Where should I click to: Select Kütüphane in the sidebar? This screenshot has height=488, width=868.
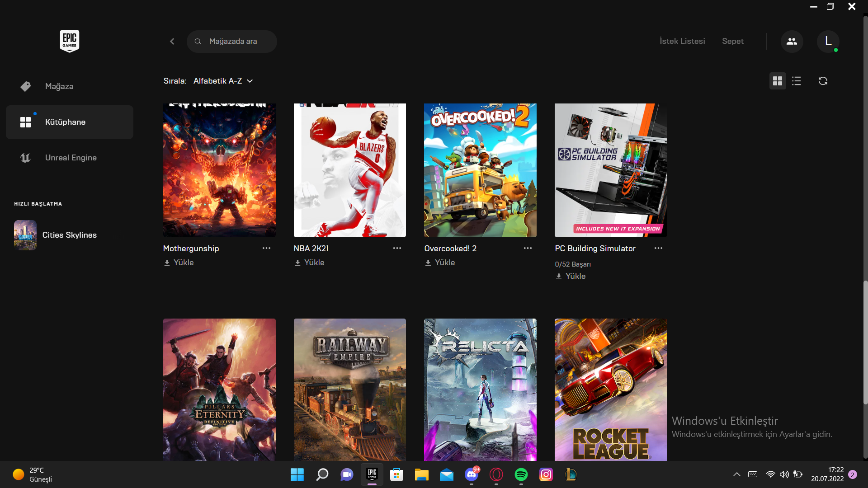coord(70,122)
